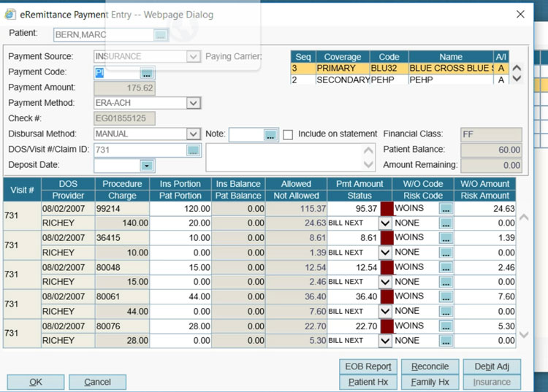Open the W/O Code lookup for procedure 80061
548x392 pixels.
[446, 297]
